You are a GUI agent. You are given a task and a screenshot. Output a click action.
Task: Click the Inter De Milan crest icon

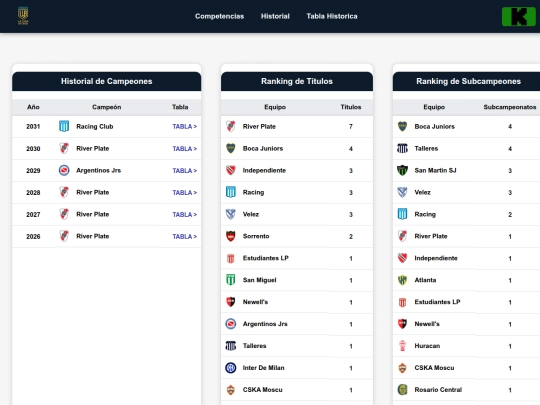click(x=231, y=368)
